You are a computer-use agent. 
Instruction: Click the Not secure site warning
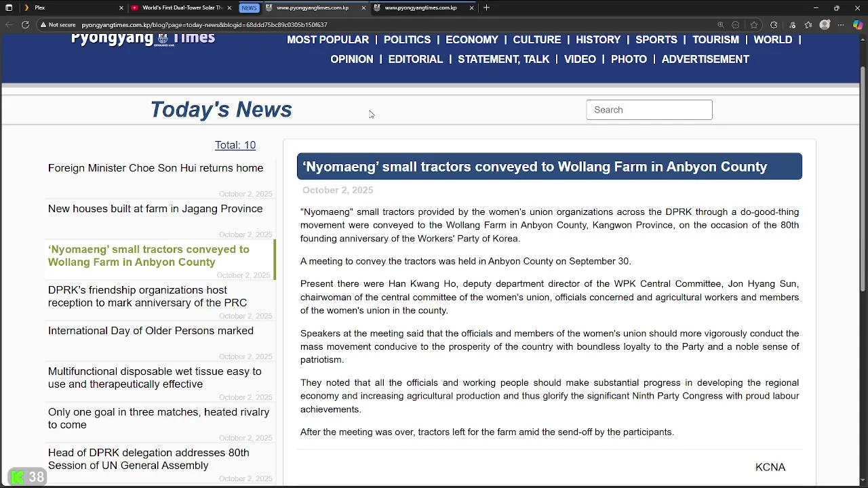(x=57, y=25)
